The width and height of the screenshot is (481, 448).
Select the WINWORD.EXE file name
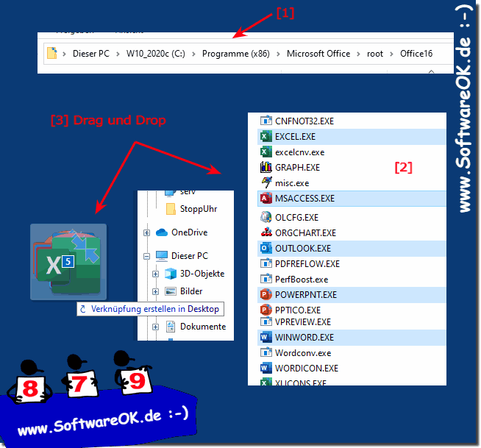[304, 337]
